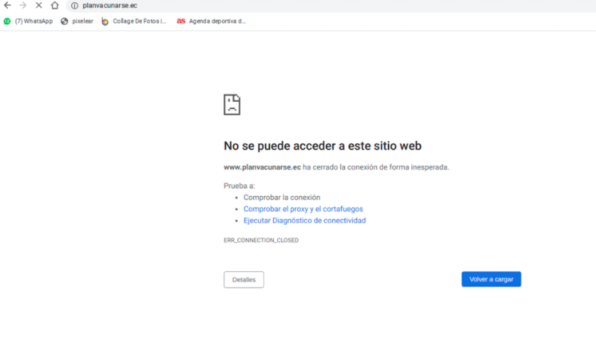
Task: Click the 'No se puede acceder' heading
Action: [322, 146]
